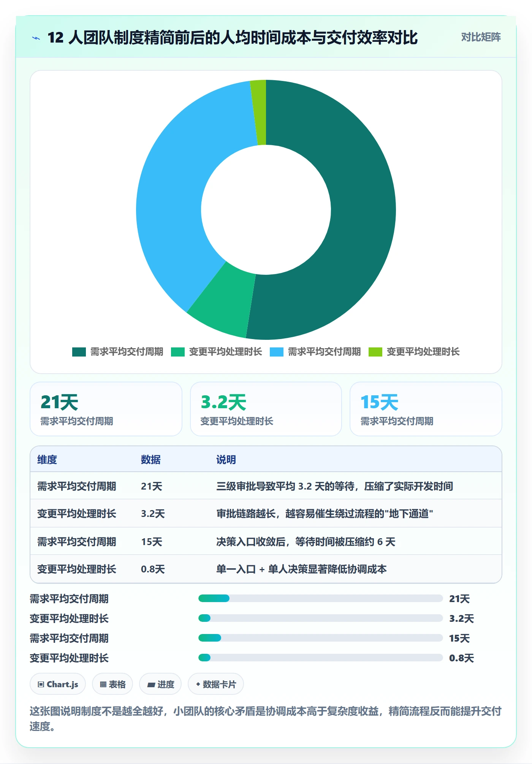Click the 数据卡片 chip label
The height and width of the screenshot is (764, 532).
tap(219, 684)
